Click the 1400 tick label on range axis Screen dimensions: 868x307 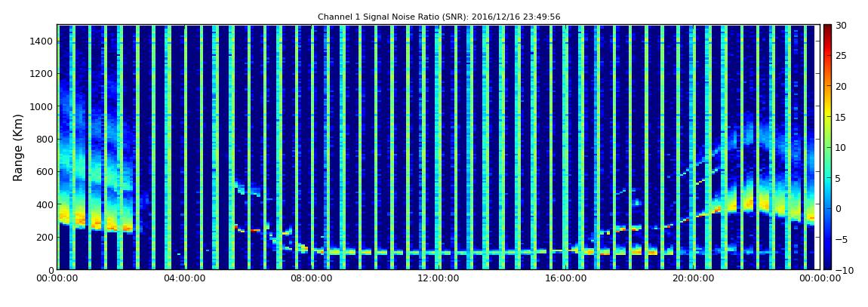click(x=42, y=41)
